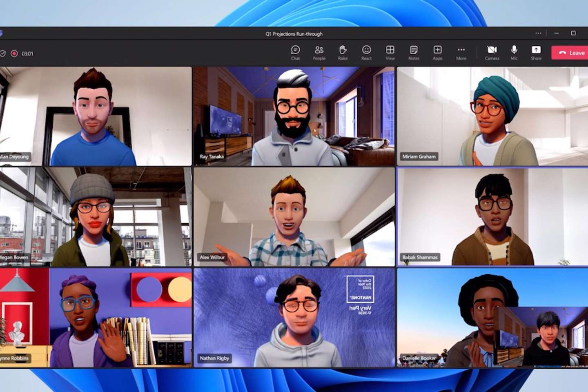This screenshot has height=392, width=588.
Task: Raise your hand in the meeting
Action: (x=343, y=53)
